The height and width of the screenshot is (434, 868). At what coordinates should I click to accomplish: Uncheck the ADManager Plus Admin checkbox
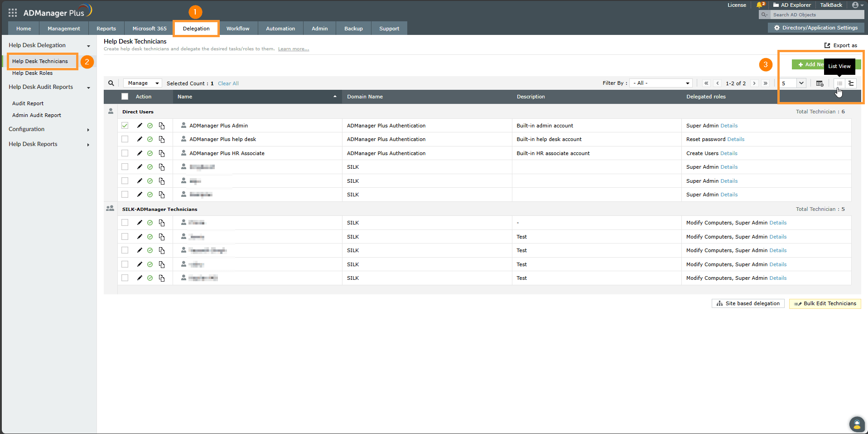pyautogui.click(x=125, y=126)
